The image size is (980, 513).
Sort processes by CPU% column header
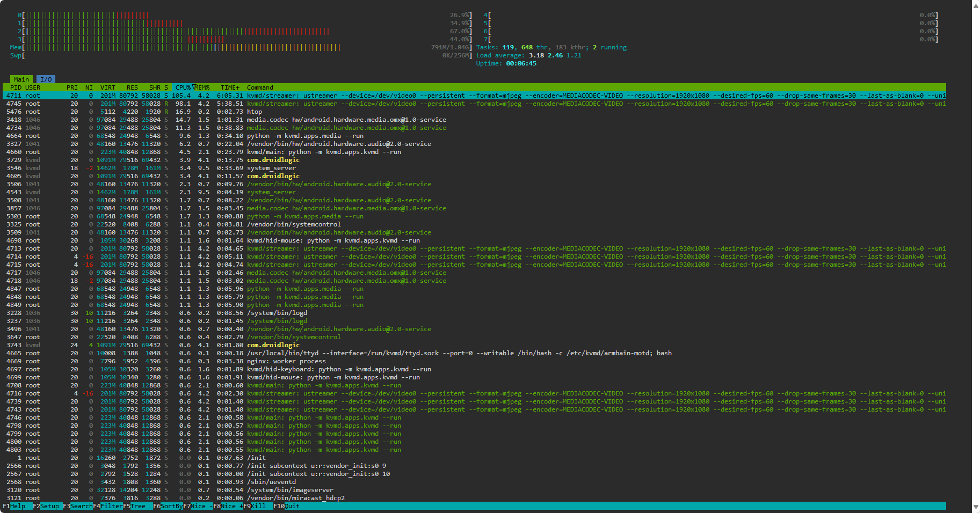tap(183, 87)
